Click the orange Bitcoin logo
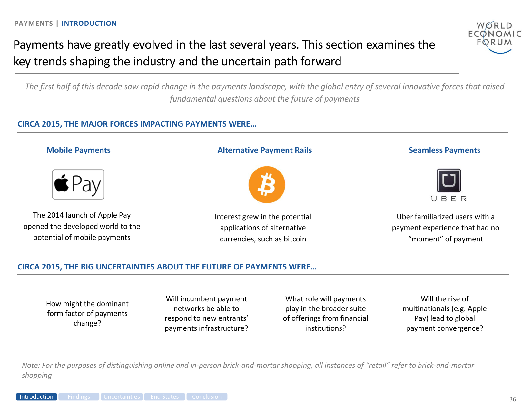 tap(267, 185)
